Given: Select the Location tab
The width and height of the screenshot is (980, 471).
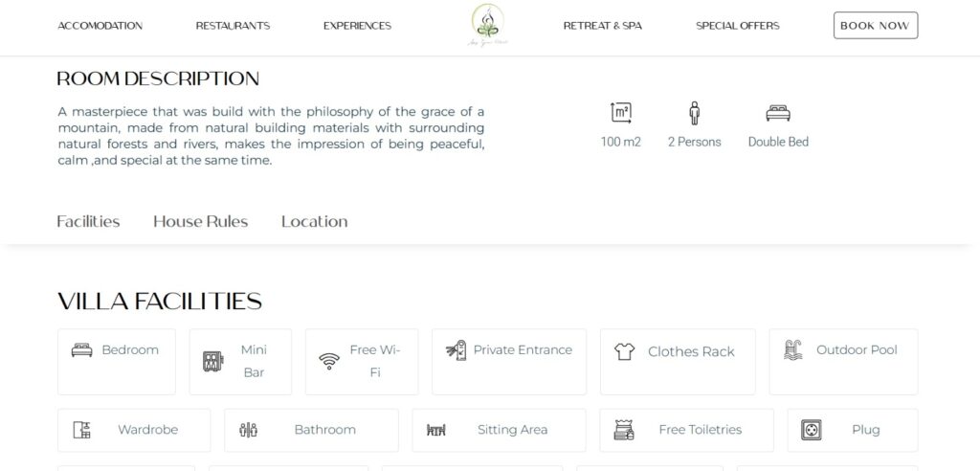Looking at the screenshot, I should pos(314,221).
